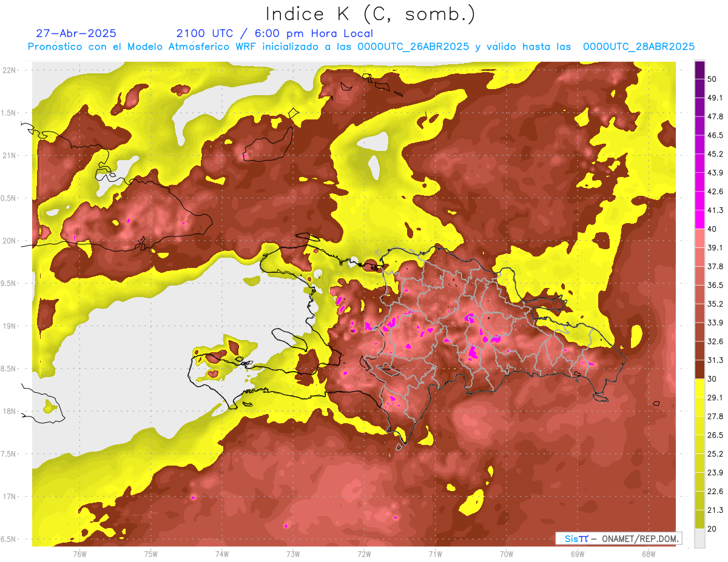
Task: Click the "50" colorbar label
Action: point(713,79)
